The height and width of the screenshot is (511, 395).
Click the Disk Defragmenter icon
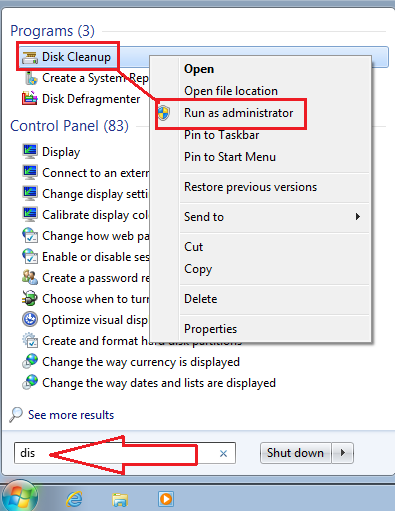click(x=30, y=99)
